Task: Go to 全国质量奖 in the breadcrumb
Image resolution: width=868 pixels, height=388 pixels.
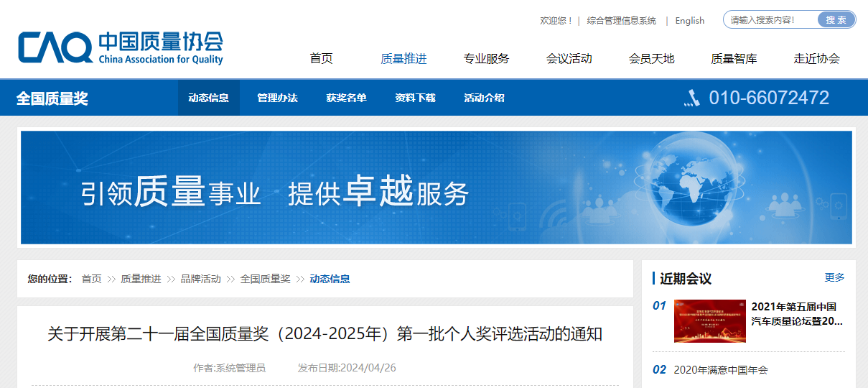Action: pyautogui.click(x=265, y=279)
